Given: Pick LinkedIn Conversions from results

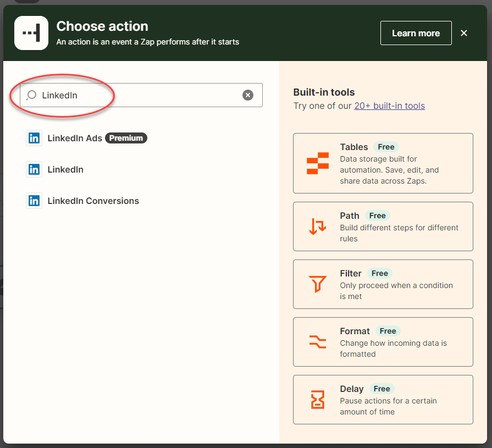Looking at the screenshot, I should 82,201.
